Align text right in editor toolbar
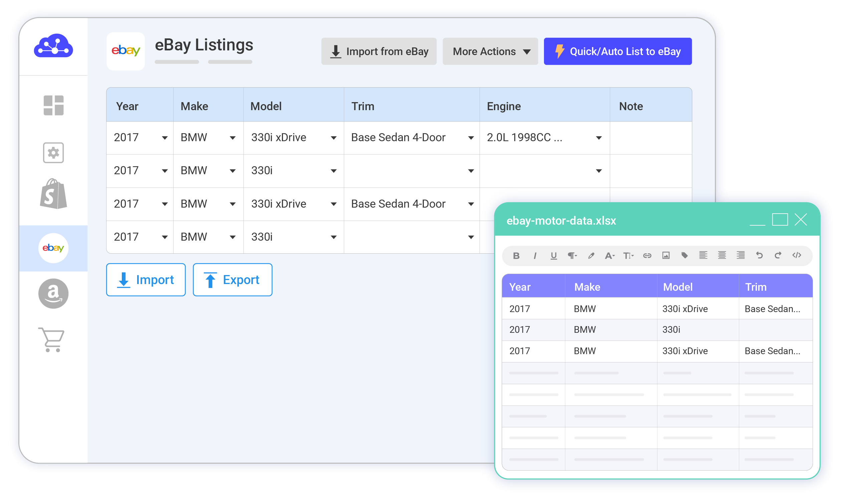The width and height of the screenshot is (846, 504). (741, 255)
